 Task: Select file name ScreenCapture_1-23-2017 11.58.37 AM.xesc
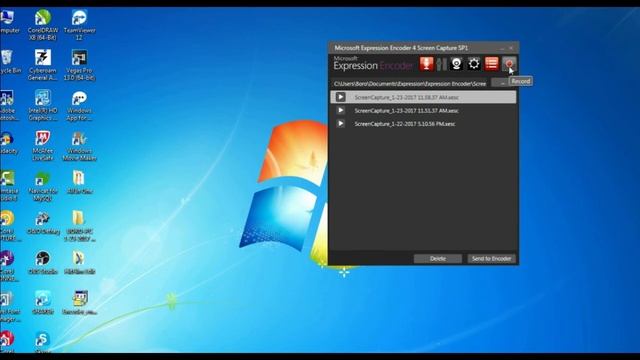407,98
